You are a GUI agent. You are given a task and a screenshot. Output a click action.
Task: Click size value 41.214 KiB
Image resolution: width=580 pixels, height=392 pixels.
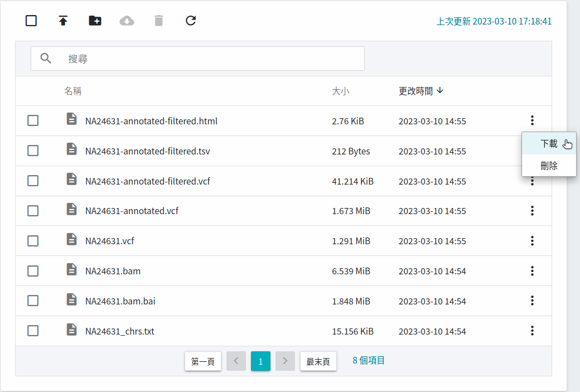(352, 182)
